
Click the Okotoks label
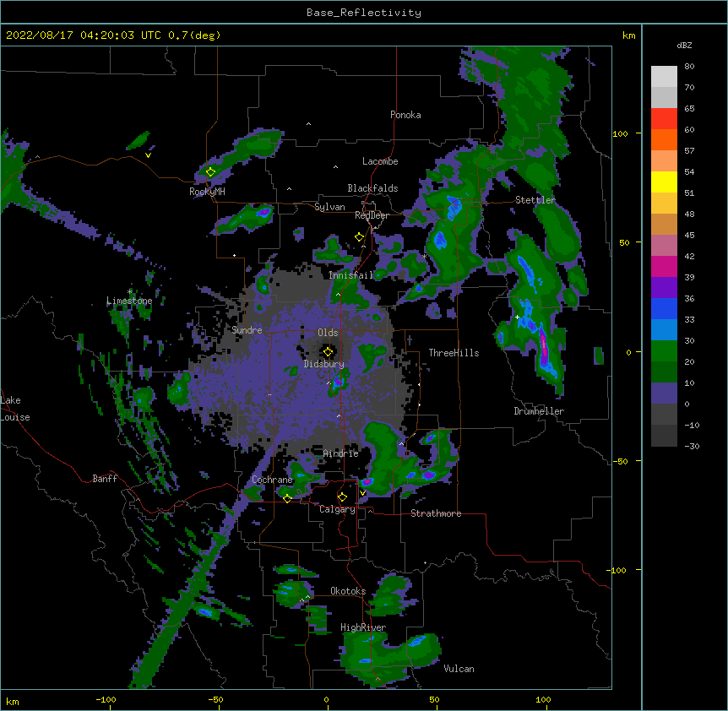pyautogui.click(x=348, y=591)
